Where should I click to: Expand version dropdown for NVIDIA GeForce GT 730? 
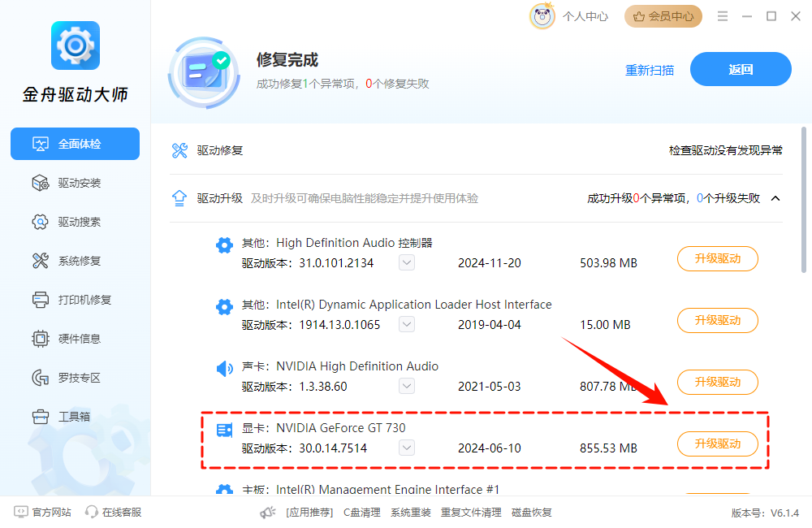[x=406, y=448]
